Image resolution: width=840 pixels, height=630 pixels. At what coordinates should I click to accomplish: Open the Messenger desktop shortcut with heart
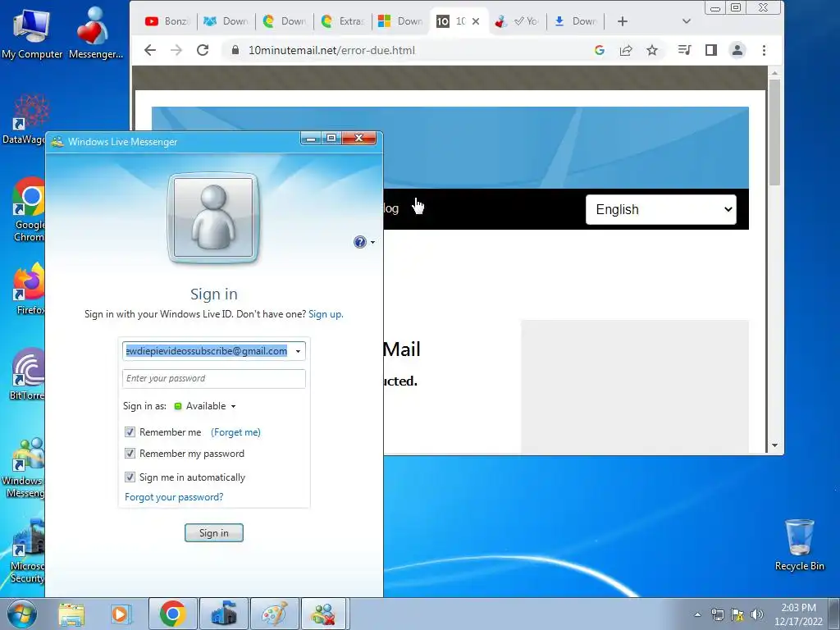95,33
